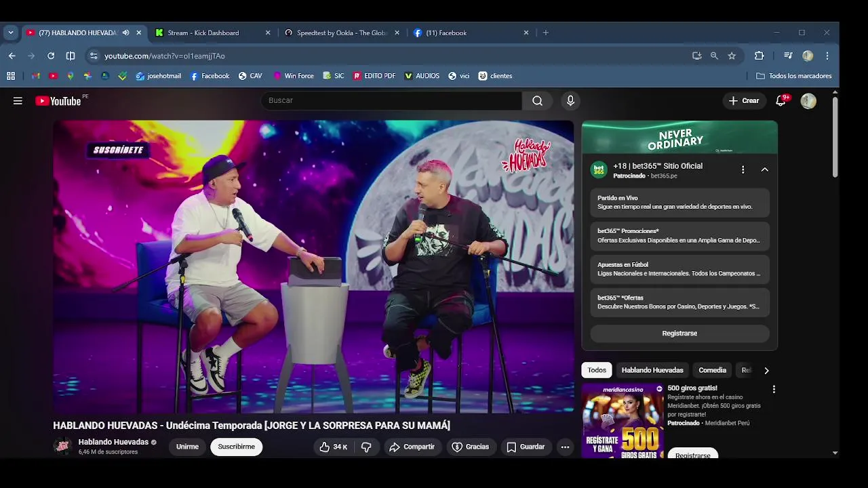The height and width of the screenshot is (488, 868).
Task: Start voice search with the microphone
Action: point(570,101)
